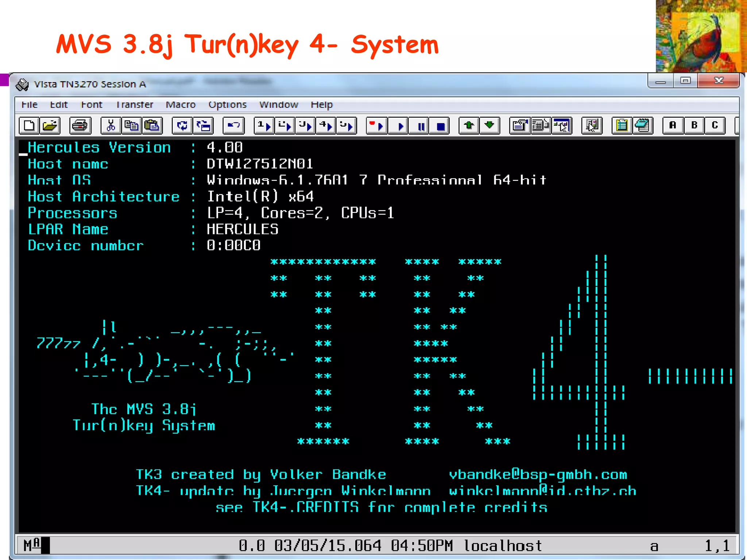Open the File menu
Viewport: 747px width, 560px height.
pyautogui.click(x=29, y=105)
